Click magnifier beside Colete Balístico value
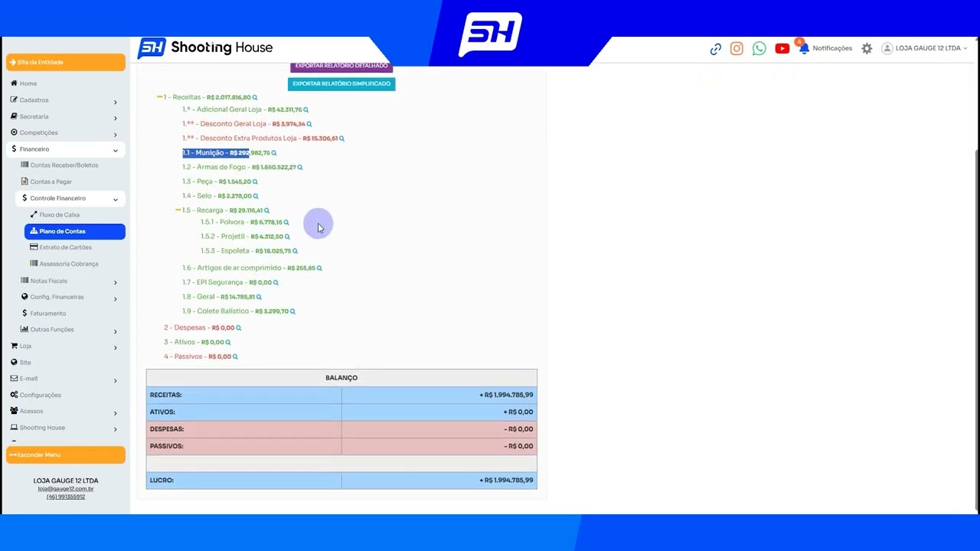Viewport: 980px width, 551px height. coord(292,311)
